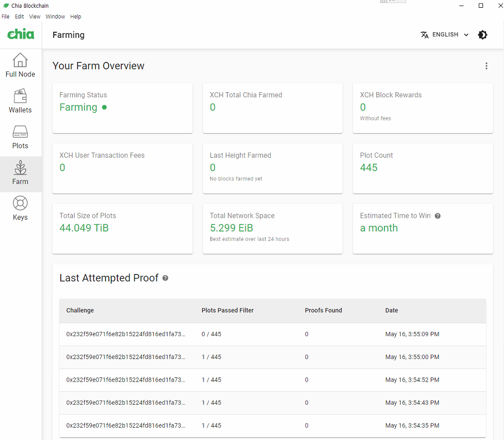Click the XCH User Transaction Fees label
Screen dimensions: 504x440
tap(102, 155)
